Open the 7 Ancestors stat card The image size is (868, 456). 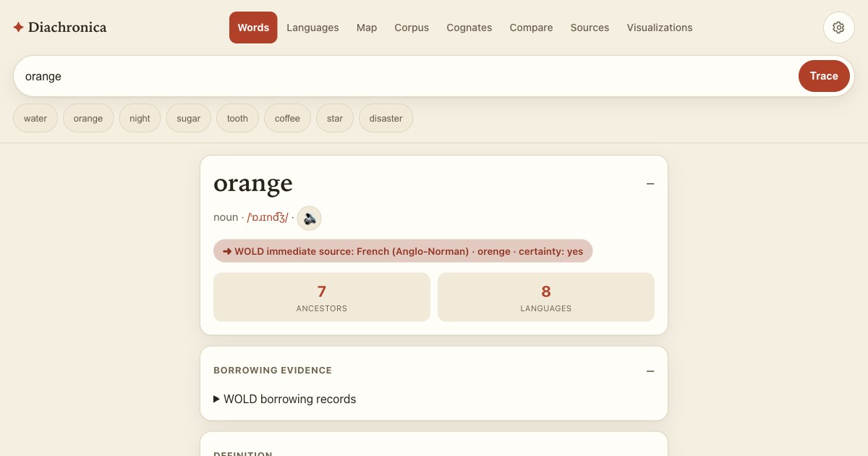322,297
